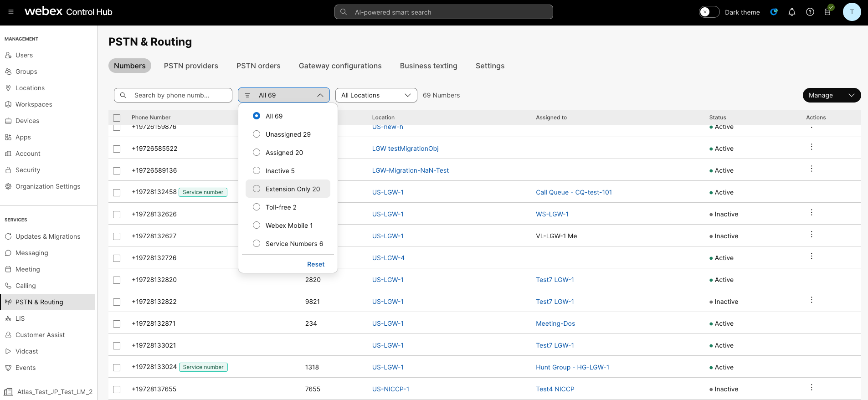The width and height of the screenshot is (868, 400).
Task: Open Meeting service
Action: click(x=28, y=269)
